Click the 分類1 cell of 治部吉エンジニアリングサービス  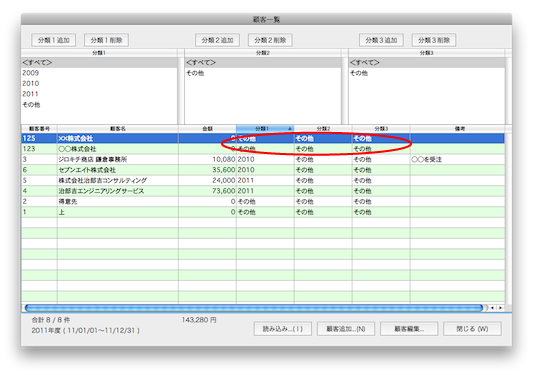(x=265, y=191)
